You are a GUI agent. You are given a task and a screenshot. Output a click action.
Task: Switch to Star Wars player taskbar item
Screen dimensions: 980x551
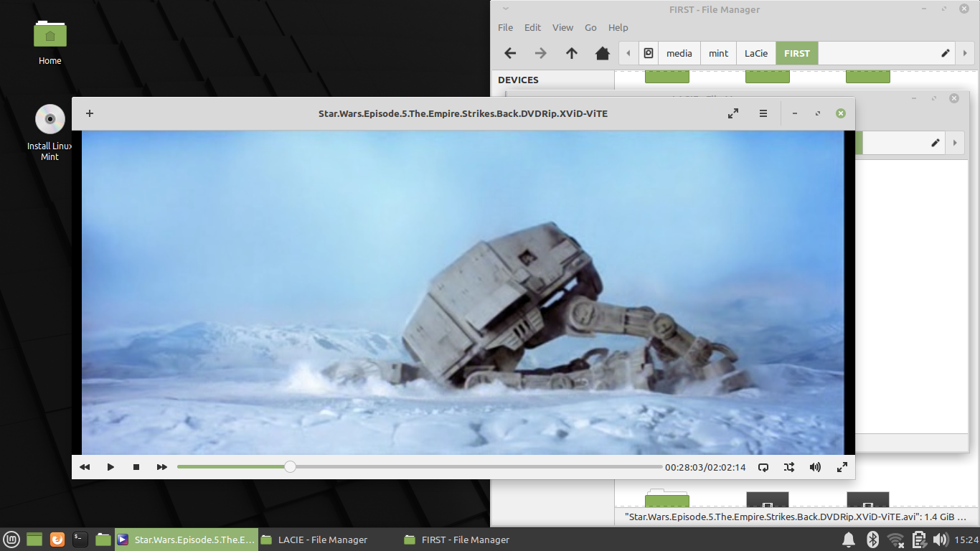(x=187, y=540)
